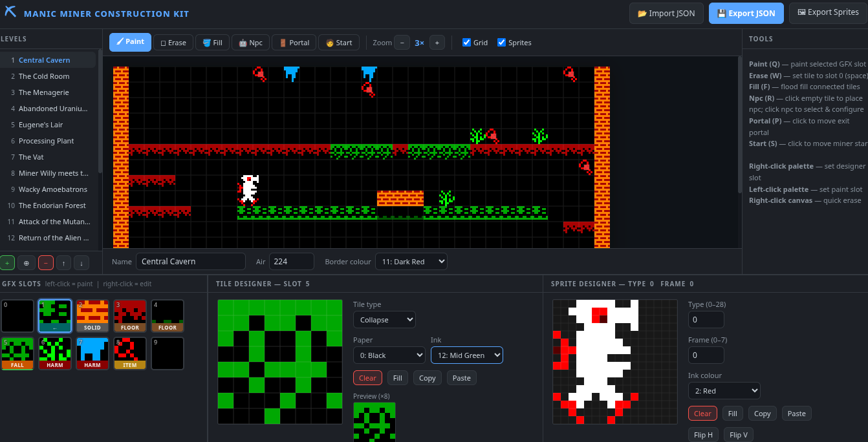This screenshot has height=442, width=868.
Task: Toggle the Sprites checkbox
Action: click(x=501, y=43)
